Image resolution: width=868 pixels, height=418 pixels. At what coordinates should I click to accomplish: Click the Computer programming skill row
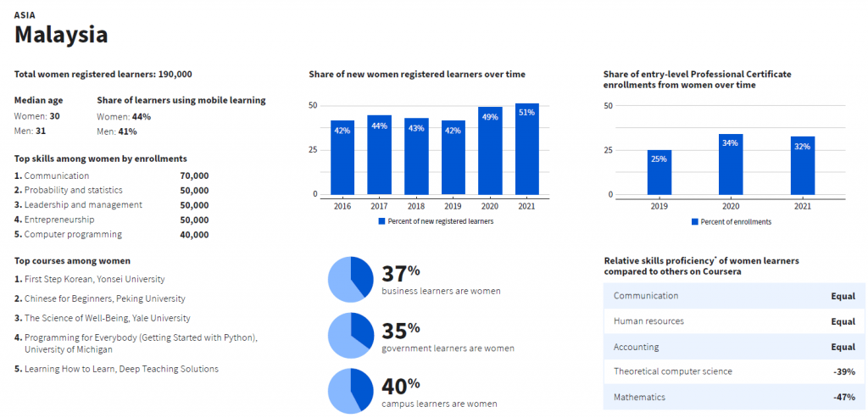pos(112,234)
